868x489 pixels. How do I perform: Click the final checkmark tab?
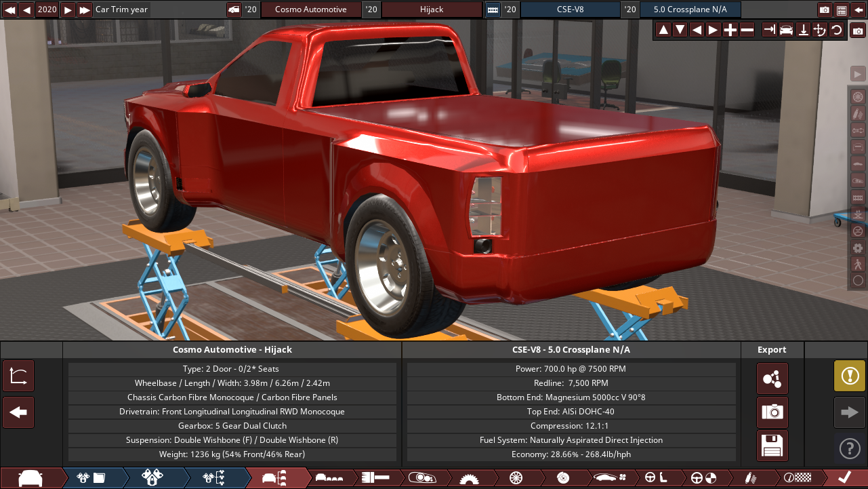pyautogui.click(x=844, y=477)
